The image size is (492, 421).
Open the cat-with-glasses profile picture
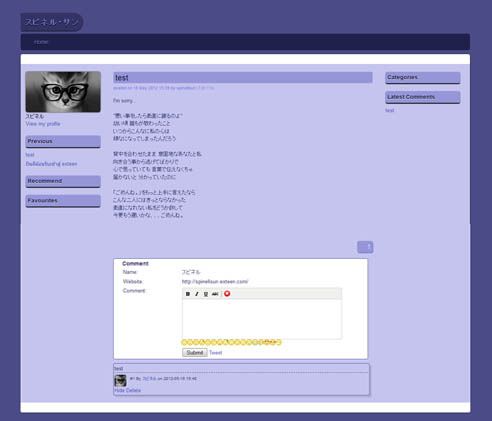tap(63, 92)
